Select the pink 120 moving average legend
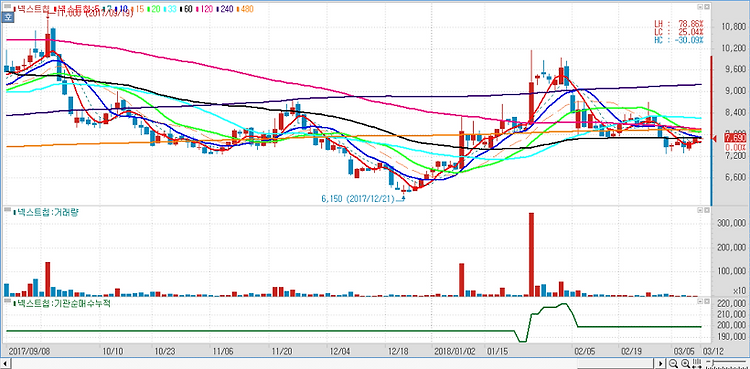The width and height of the screenshot is (750, 369). tap(204, 9)
